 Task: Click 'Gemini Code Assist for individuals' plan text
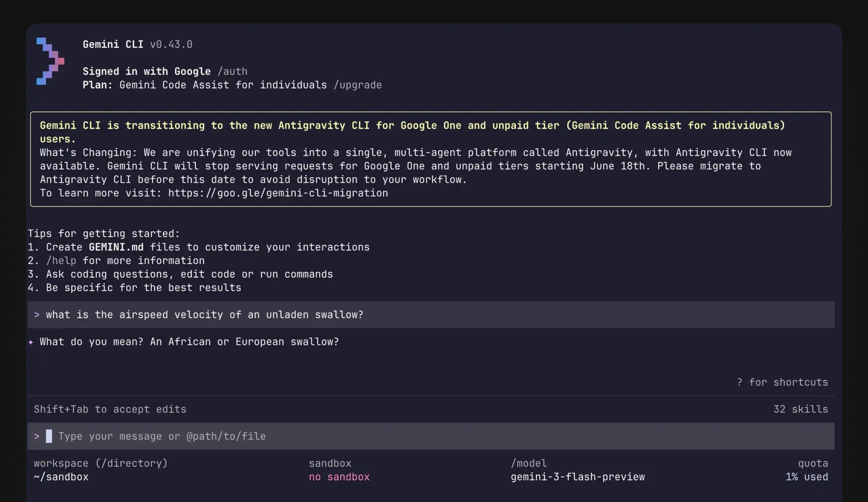point(223,85)
